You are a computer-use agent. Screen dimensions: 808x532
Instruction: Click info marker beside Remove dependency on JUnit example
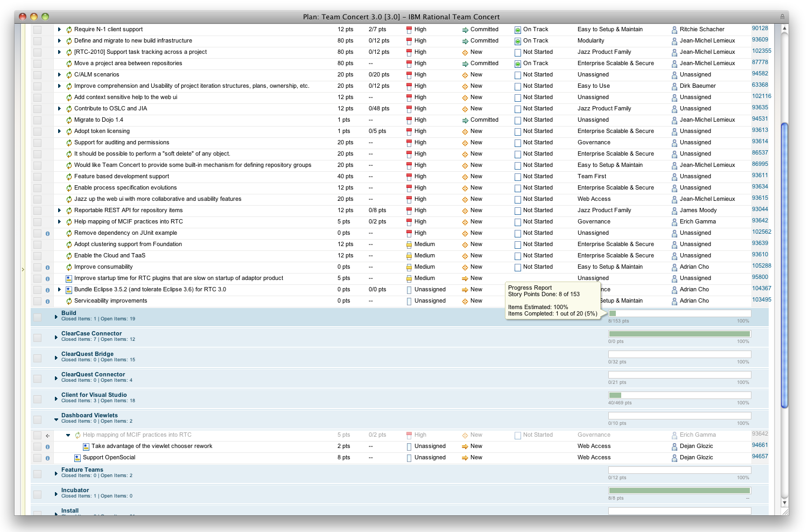[x=48, y=234]
